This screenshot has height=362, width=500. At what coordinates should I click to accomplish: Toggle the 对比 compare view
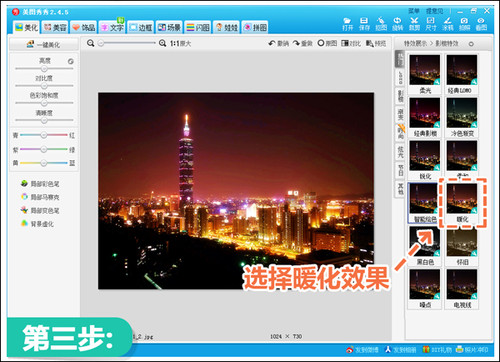[351, 43]
